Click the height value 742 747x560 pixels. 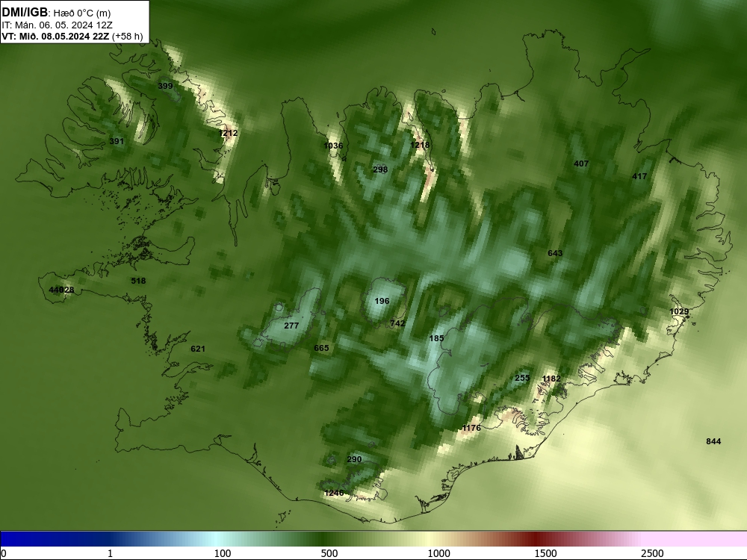click(x=397, y=323)
